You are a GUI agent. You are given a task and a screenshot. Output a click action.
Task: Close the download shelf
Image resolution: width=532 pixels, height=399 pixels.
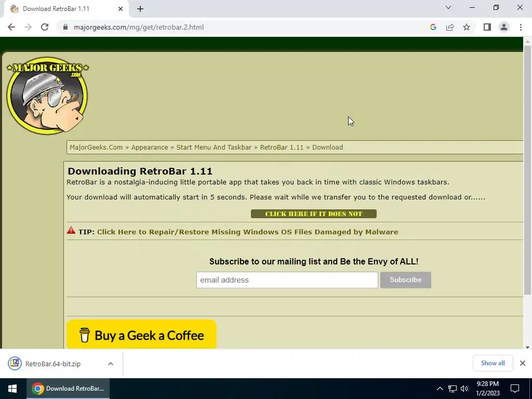pyautogui.click(x=523, y=363)
